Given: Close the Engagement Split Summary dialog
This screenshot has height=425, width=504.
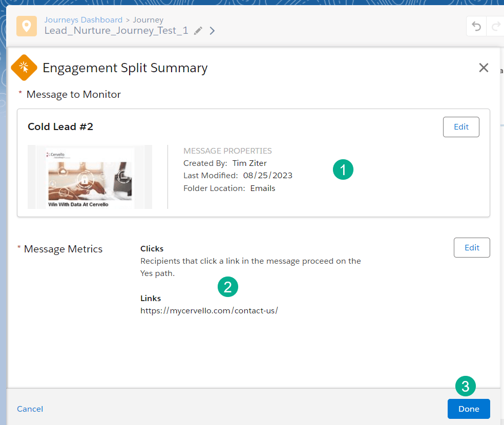Looking at the screenshot, I should click(x=484, y=68).
